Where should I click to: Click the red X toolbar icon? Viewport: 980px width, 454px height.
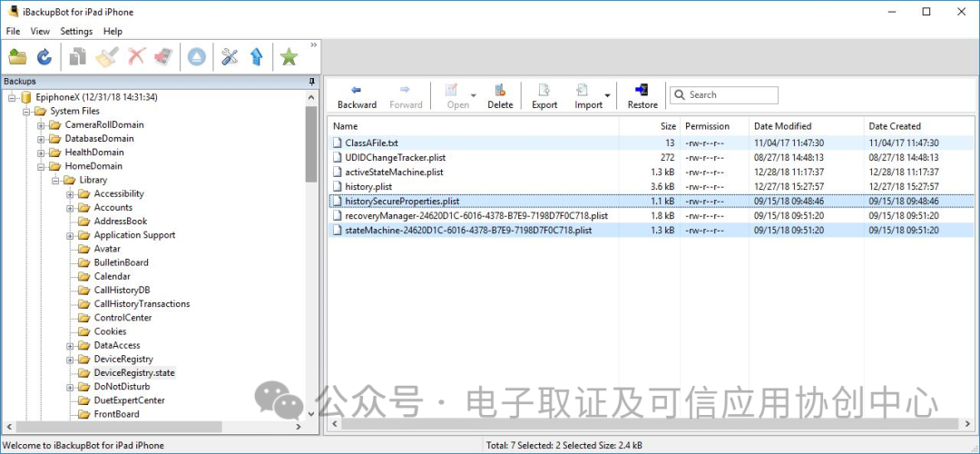[x=136, y=57]
